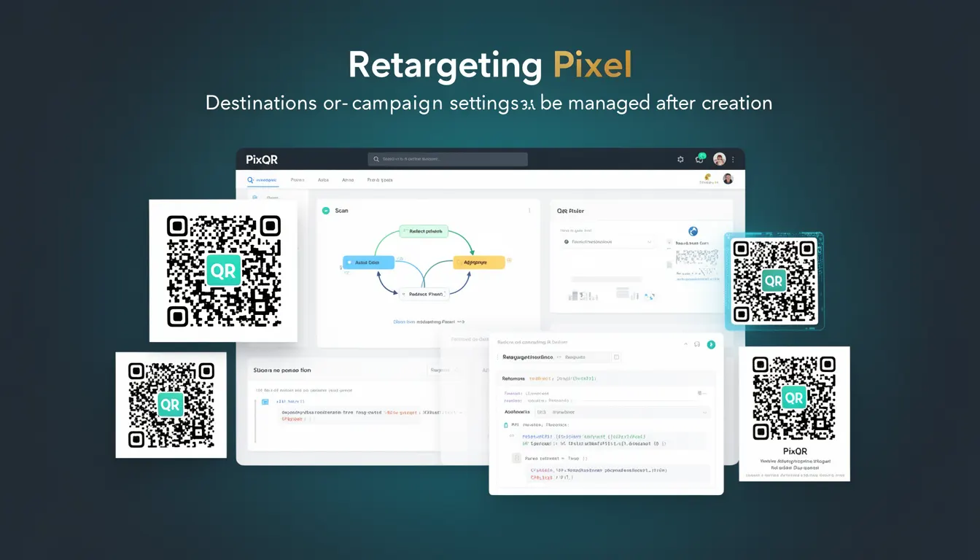The width and height of the screenshot is (980, 560).
Task: Click the QR code above the PixQR caption
Action: (794, 398)
